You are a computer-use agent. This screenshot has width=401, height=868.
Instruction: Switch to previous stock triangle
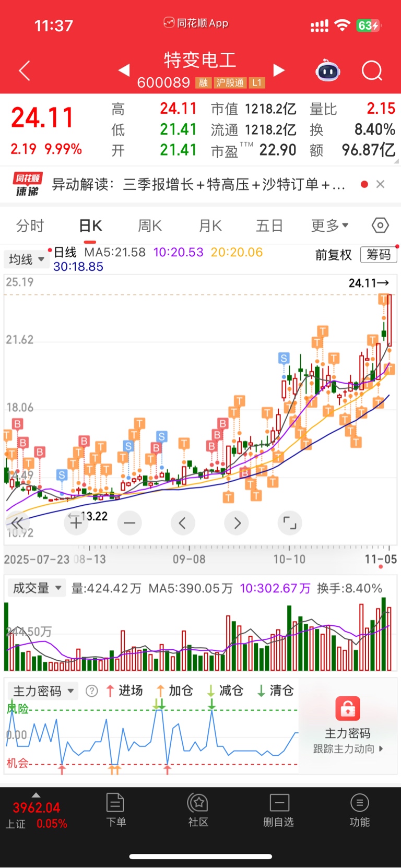(x=124, y=70)
